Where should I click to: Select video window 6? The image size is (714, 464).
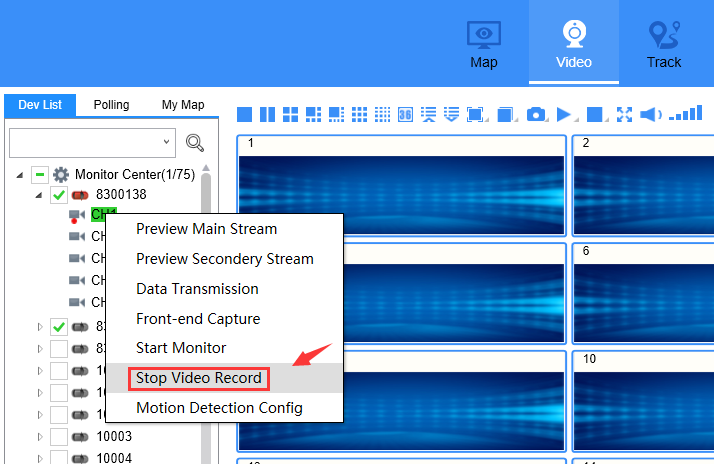pos(643,293)
